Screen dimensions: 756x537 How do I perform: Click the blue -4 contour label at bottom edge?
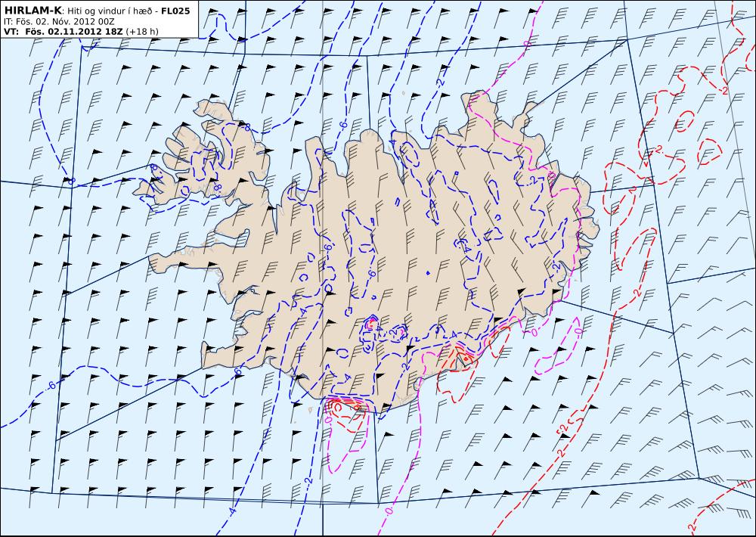(234, 511)
